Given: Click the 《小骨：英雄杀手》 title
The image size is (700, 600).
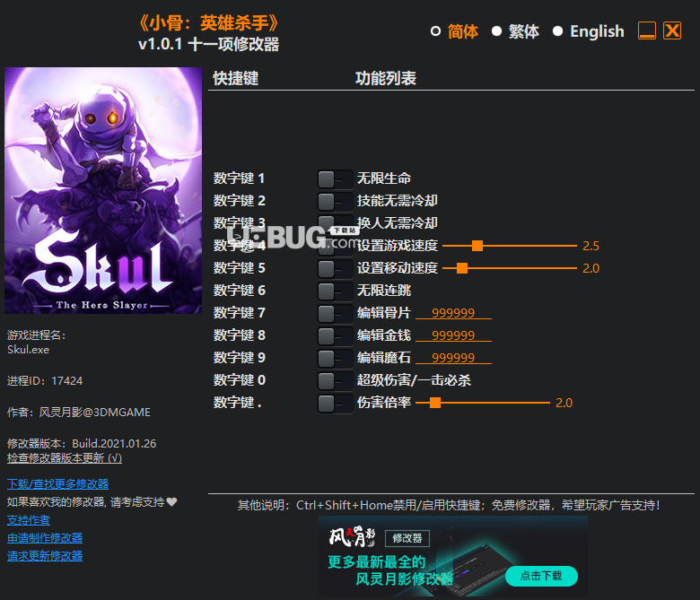Looking at the screenshot, I should [208, 23].
